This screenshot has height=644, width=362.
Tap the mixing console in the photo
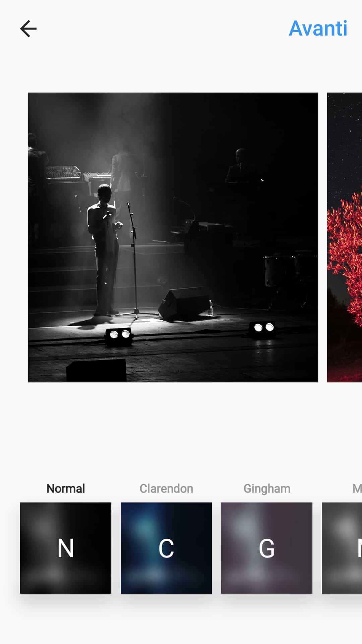pyautogui.click(x=63, y=173)
